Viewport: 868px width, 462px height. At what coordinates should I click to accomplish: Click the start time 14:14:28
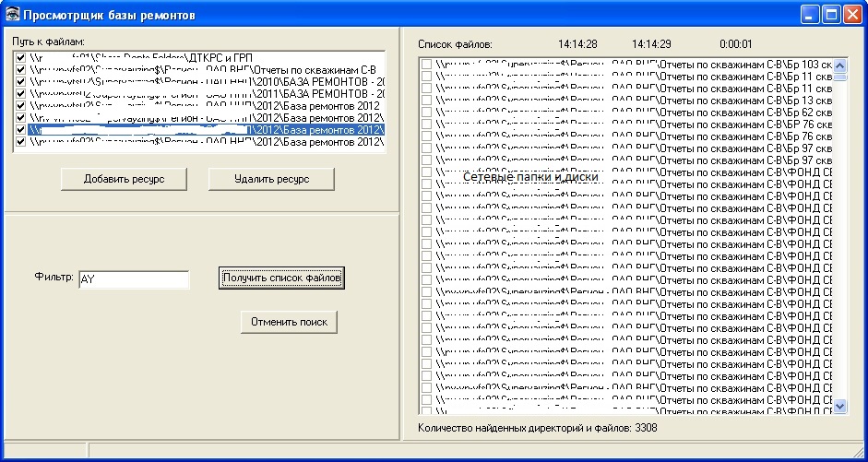577,44
